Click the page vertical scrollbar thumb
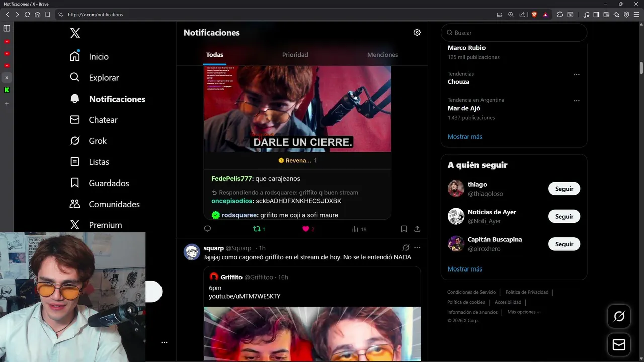 coord(641,68)
